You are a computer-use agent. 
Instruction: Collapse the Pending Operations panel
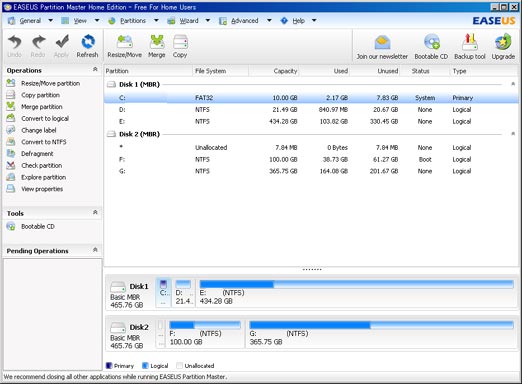click(95, 250)
